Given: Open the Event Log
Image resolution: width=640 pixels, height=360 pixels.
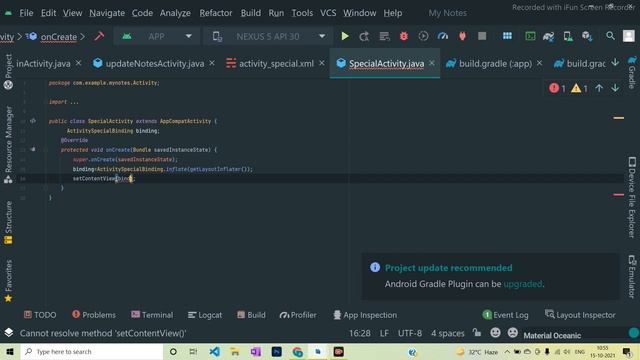Looking at the screenshot, I should point(505,315).
